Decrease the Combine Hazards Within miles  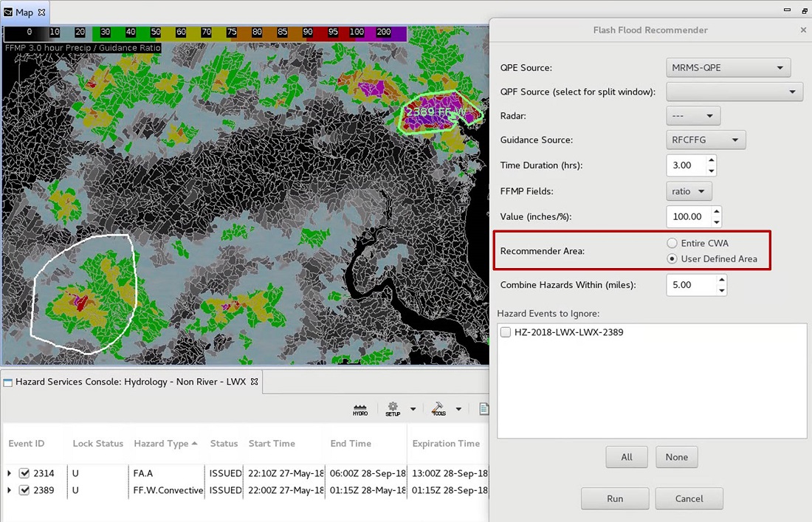click(x=722, y=290)
